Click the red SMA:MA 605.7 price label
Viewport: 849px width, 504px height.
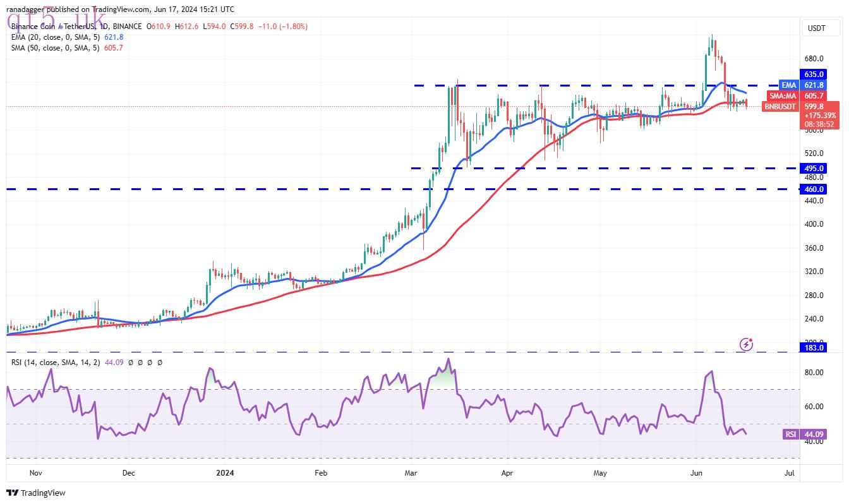pos(797,95)
